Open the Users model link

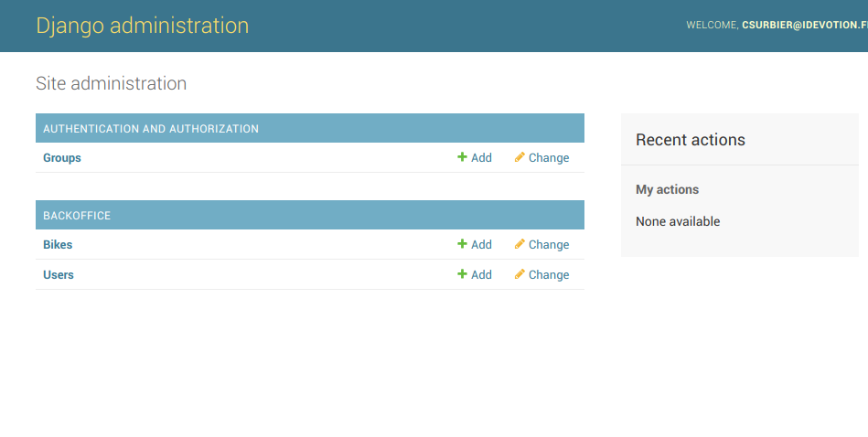click(59, 275)
